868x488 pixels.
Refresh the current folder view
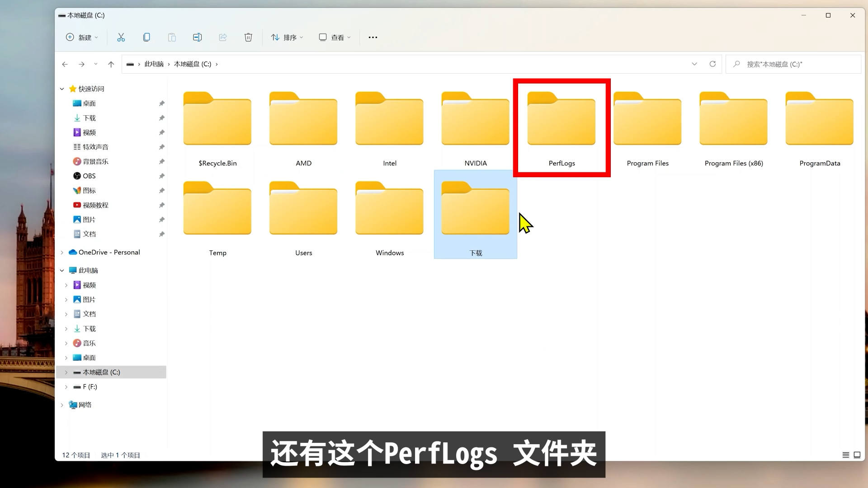[712, 64]
